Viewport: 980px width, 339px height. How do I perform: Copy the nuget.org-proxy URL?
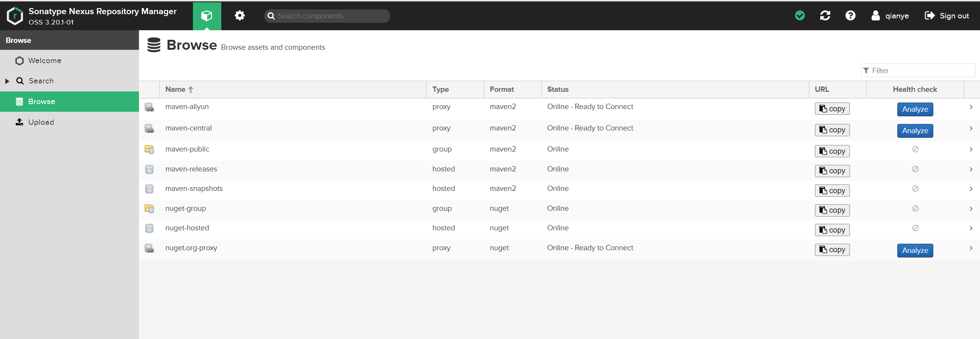[x=832, y=250]
